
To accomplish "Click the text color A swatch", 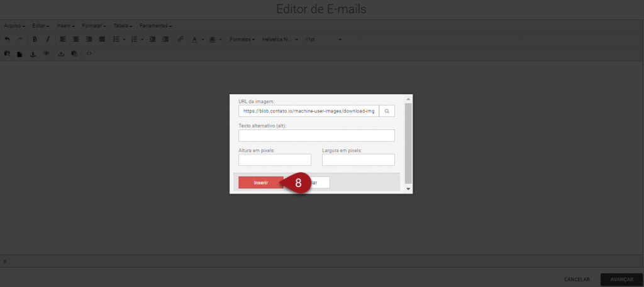I will click(194, 39).
